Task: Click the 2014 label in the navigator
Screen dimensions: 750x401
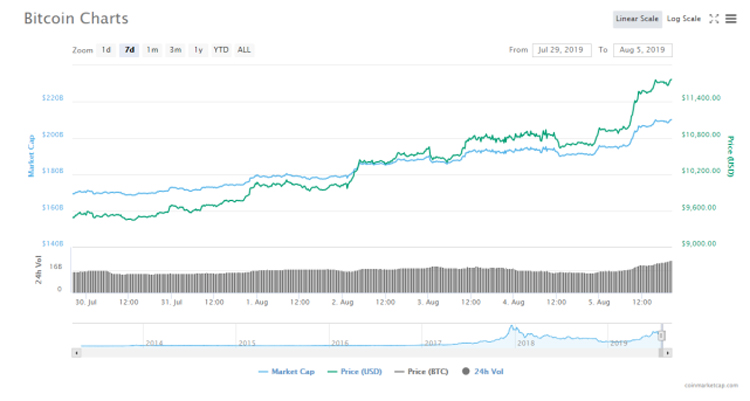Action: point(154,343)
